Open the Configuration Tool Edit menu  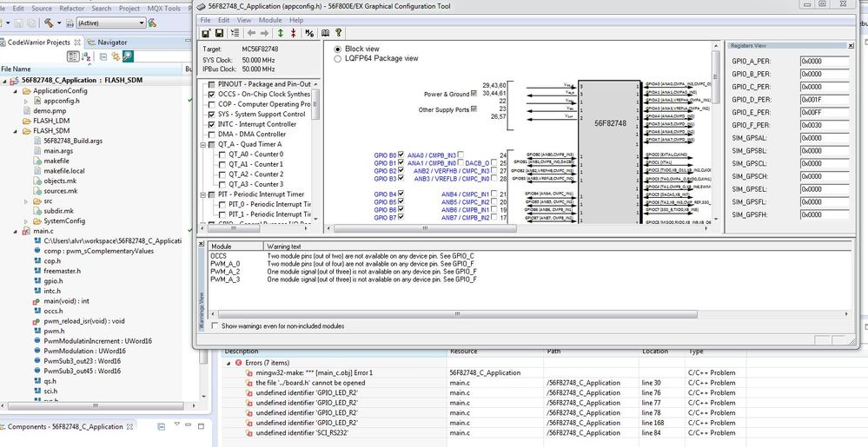click(x=223, y=20)
